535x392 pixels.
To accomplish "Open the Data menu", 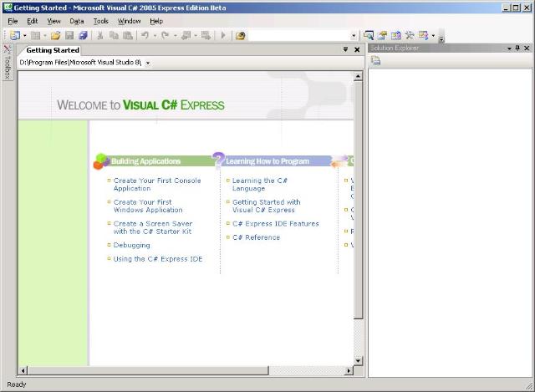I will pyautogui.click(x=77, y=21).
